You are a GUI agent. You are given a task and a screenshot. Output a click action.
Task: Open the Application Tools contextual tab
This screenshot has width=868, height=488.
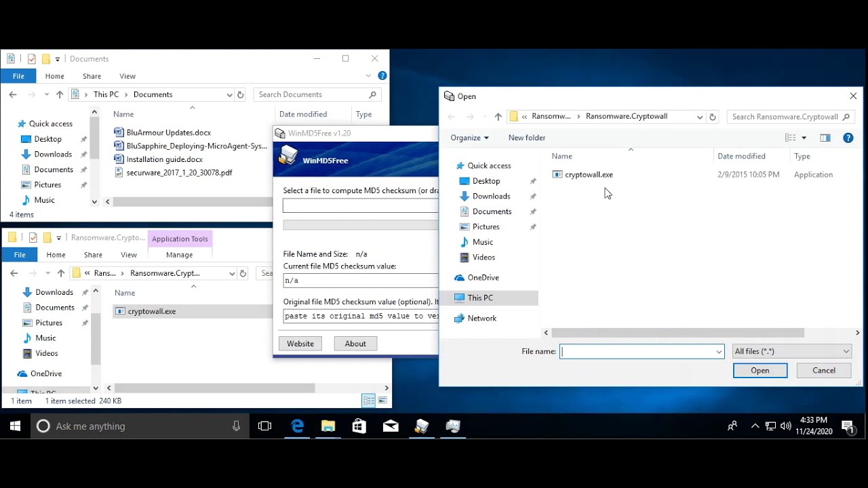(180, 239)
